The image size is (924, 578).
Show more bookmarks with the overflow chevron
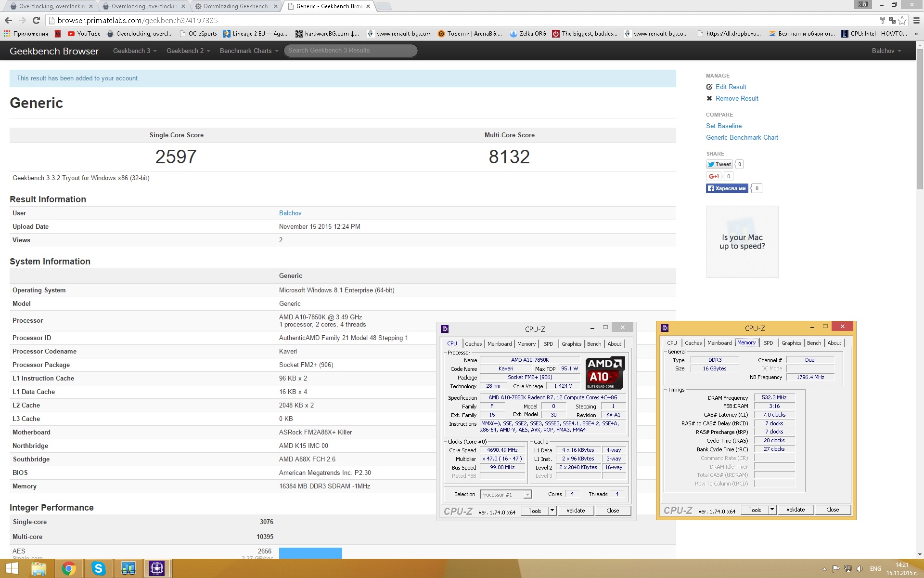[x=916, y=34]
